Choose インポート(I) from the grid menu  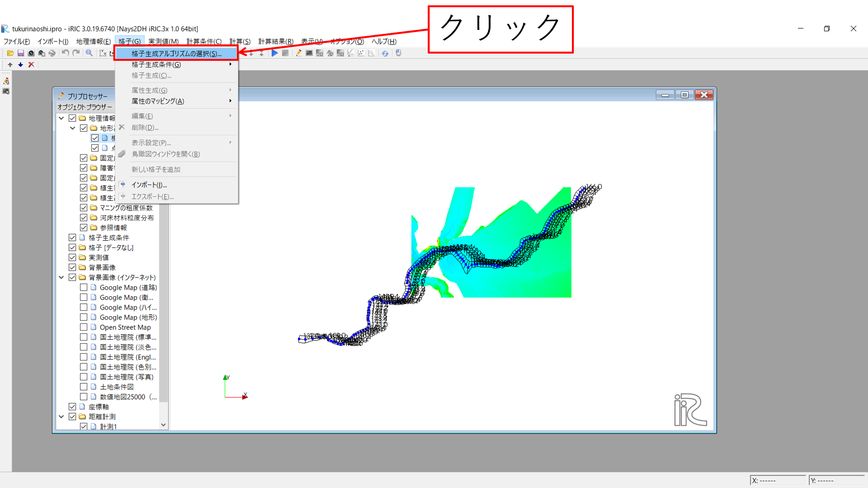[x=149, y=184]
